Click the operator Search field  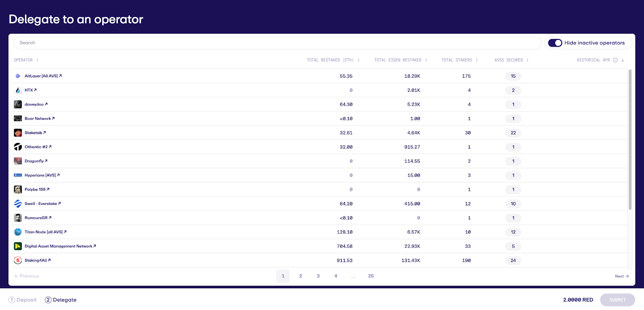tap(277, 43)
